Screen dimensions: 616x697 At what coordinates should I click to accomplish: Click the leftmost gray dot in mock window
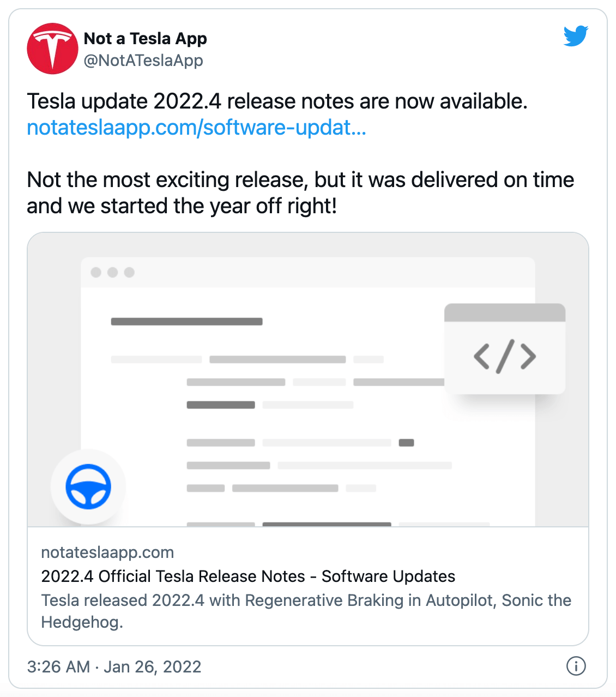click(96, 272)
